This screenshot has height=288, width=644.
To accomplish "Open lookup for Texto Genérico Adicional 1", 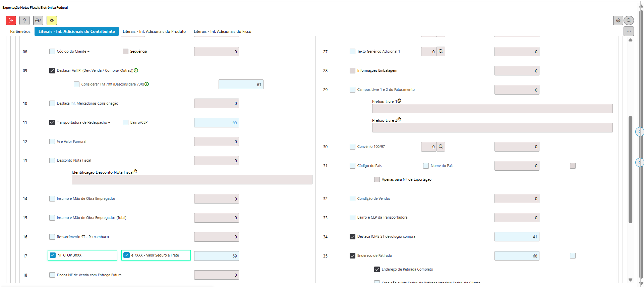I will click(x=441, y=52).
